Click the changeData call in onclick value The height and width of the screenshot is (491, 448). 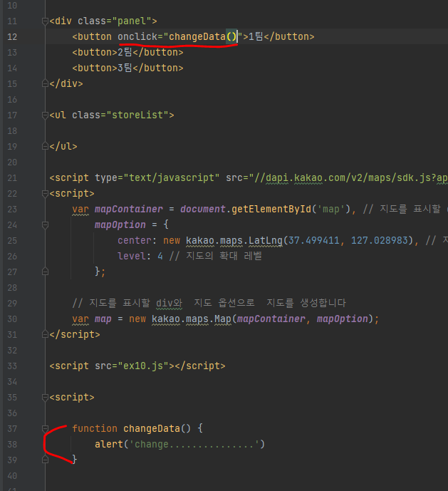[x=202, y=36]
